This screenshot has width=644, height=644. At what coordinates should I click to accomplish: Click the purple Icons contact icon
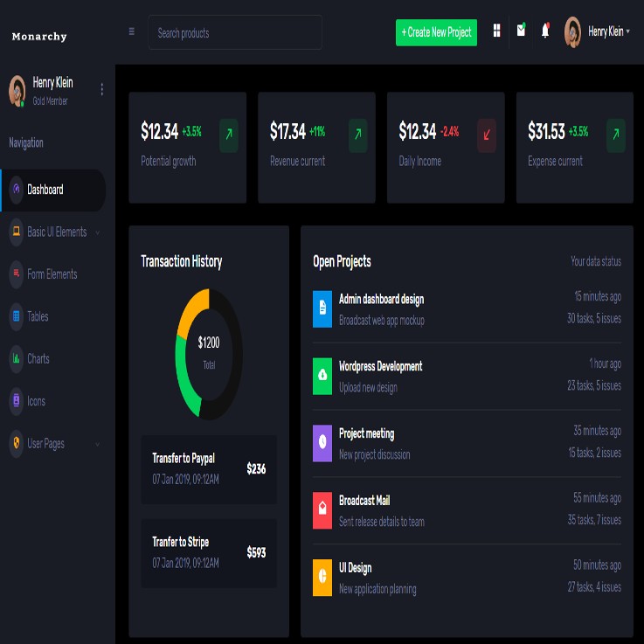[17, 401]
